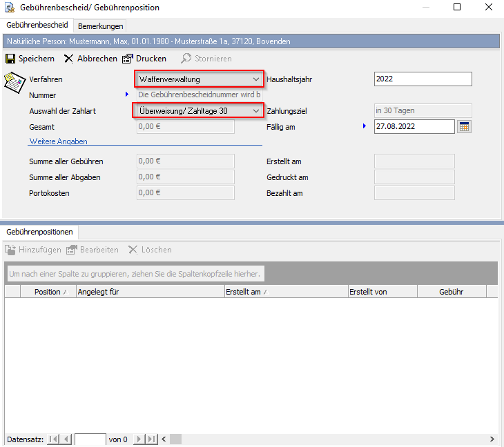Click the Fällig am date field
Screen dimensions: 504x447
point(413,127)
